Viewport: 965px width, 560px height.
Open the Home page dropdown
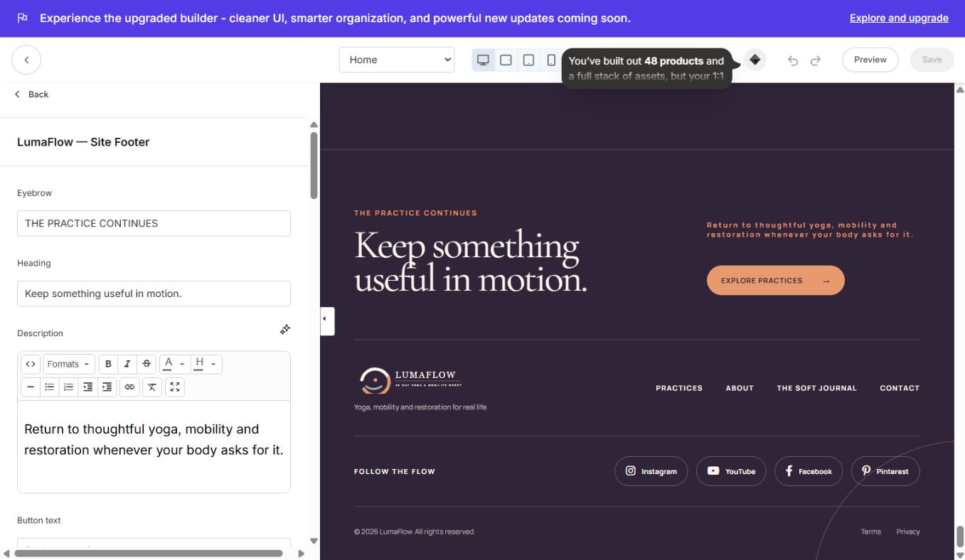[x=397, y=60]
